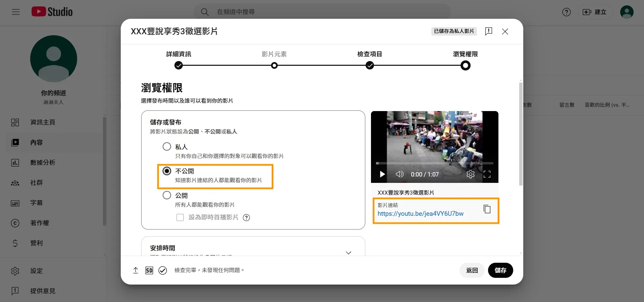Viewport: 644px width, 302px height.
Task: Select the 公開 public radio button
Action: (x=167, y=195)
